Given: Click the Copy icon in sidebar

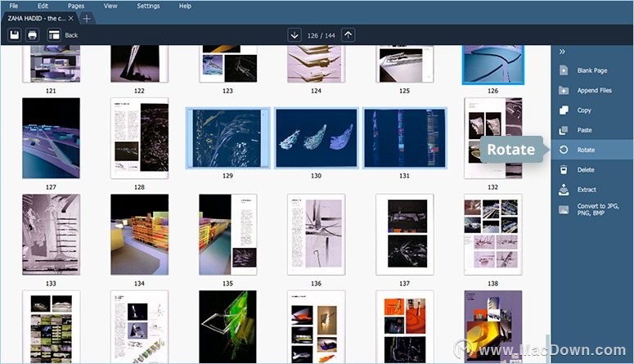Looking at the screenshot, I should (564, 110).
